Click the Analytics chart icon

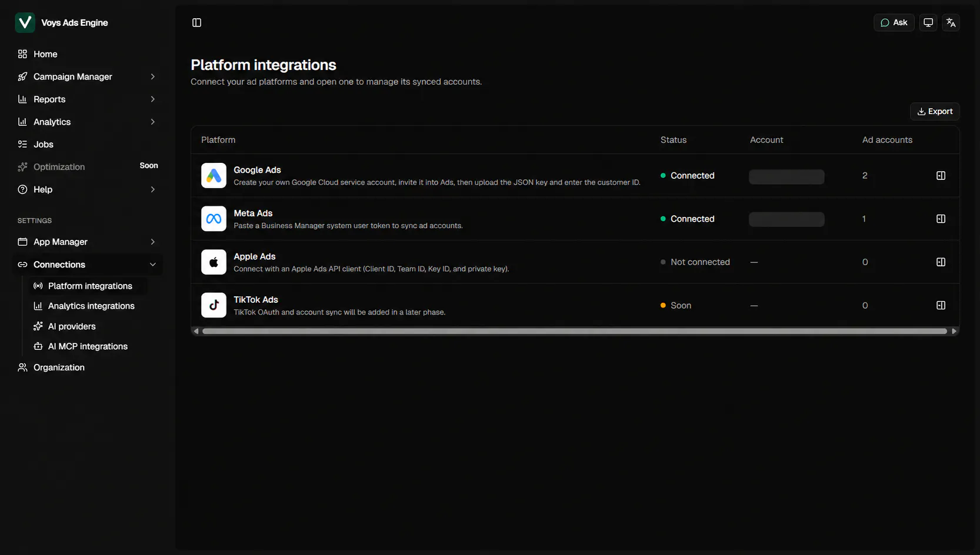[22, 122]
